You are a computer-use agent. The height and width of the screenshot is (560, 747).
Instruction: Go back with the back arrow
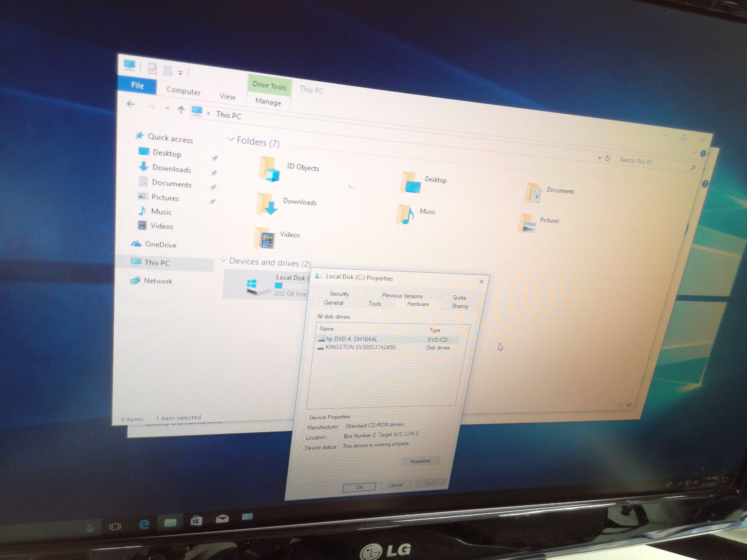(131, 104)
